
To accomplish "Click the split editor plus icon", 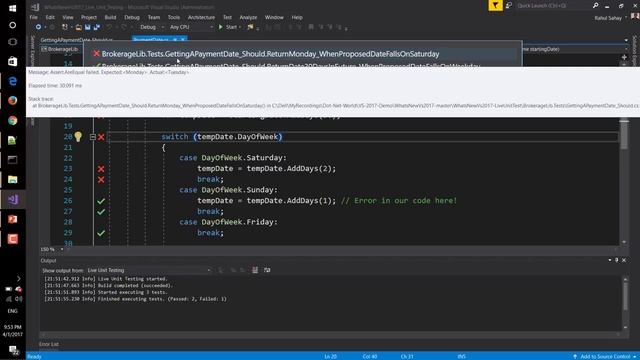I will [624, 58].
